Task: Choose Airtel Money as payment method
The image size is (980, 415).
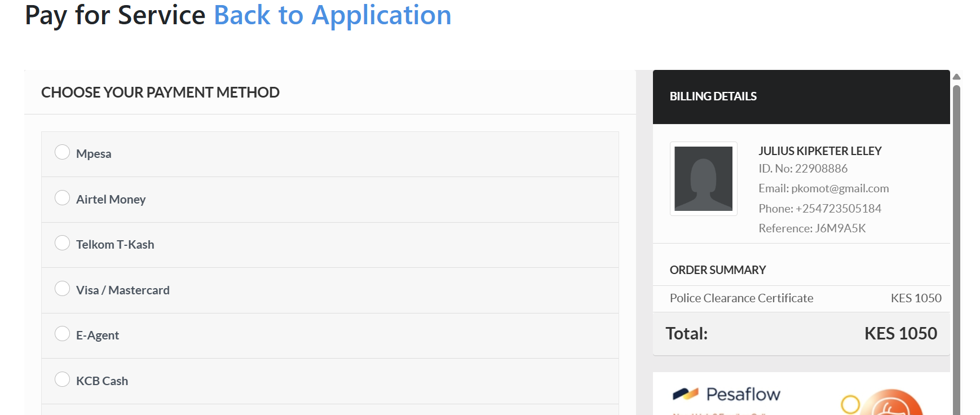Action: tap(62, 198)
